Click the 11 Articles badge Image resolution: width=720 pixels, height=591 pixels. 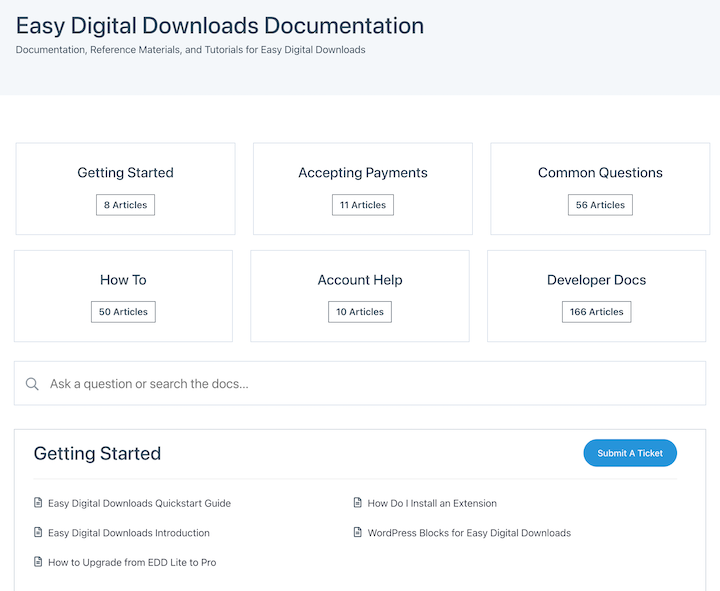click(363, 205)
